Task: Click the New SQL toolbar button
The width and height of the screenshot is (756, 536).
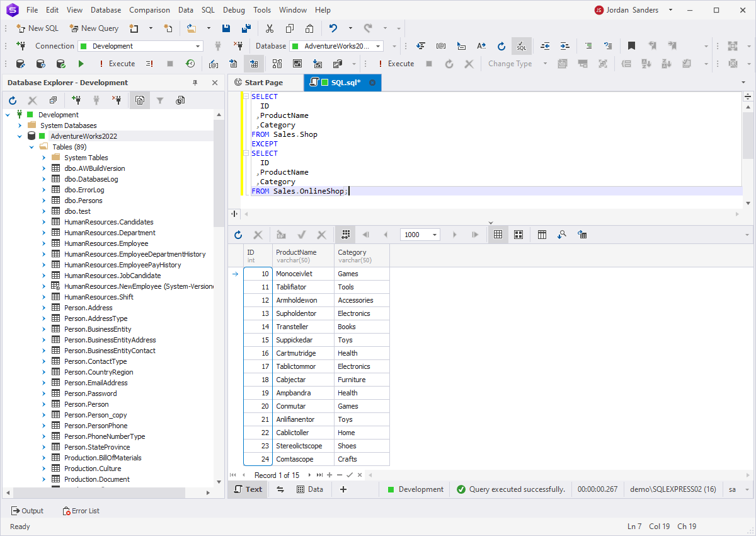Action: click(37, 28)
